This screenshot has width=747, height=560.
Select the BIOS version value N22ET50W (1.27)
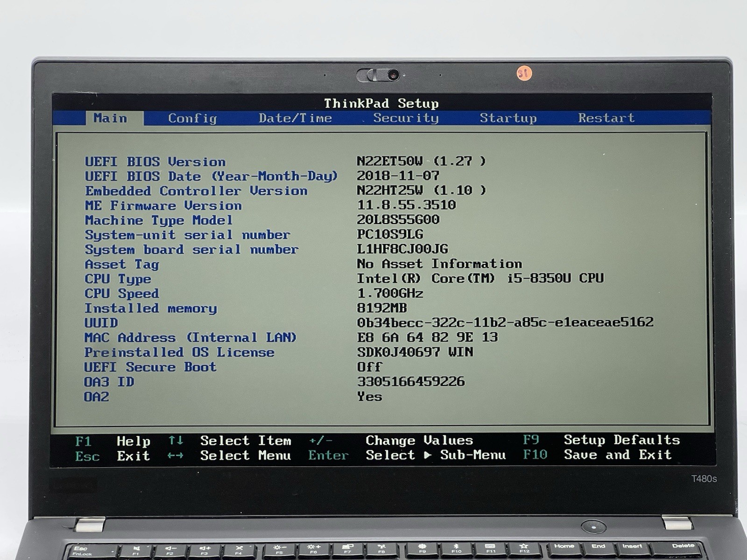(421, 161)
